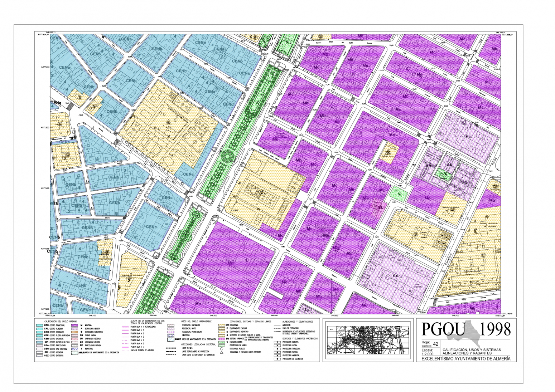Select the Protección Ambiental numbered box
Viewport: 555px width, 392px height.
click(277, 356)
